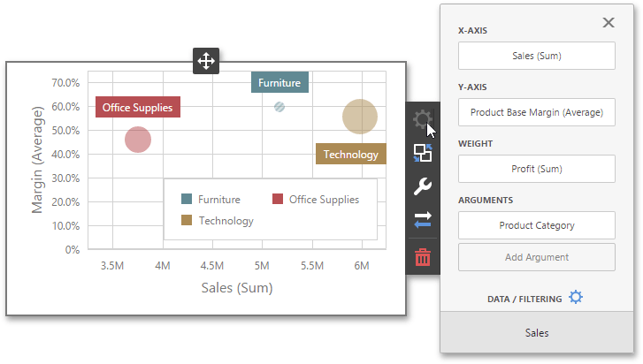Open the wrench Options icon
Screen dimensions: 643x364
(x=422, y=186)
